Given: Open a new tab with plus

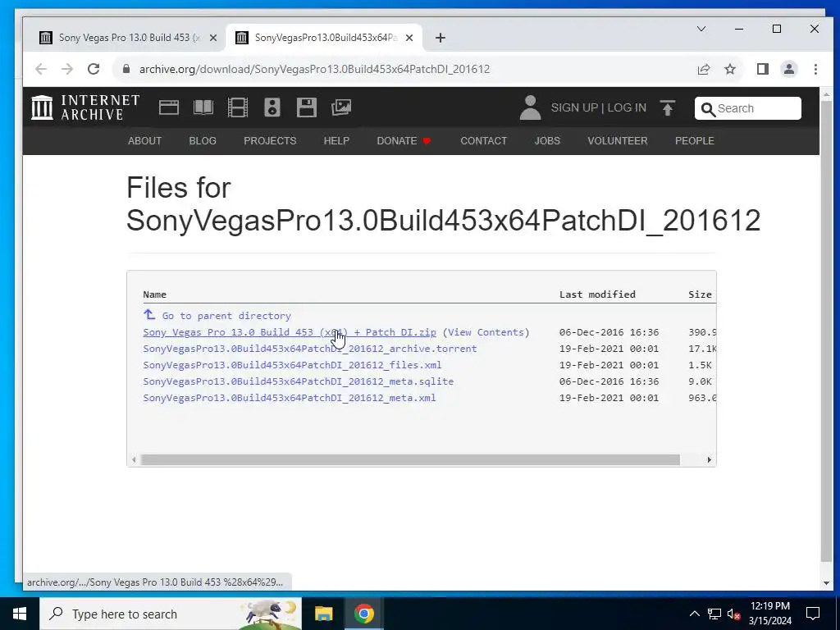Looking at the screenshot, I should coord(441,38).
